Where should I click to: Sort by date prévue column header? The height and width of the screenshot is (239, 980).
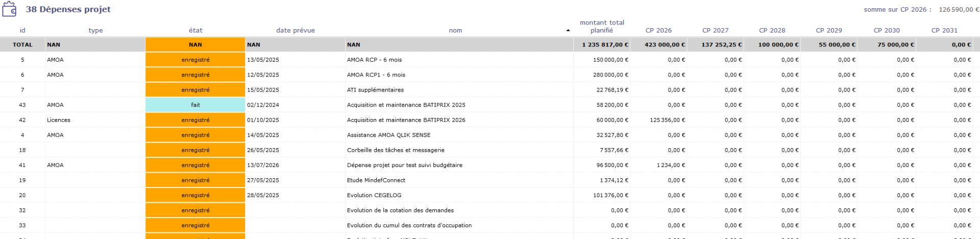coord(295,31)
